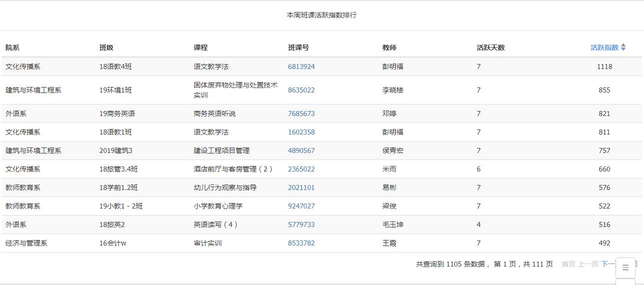Open class number 9247027

click(x=302, y=206)
